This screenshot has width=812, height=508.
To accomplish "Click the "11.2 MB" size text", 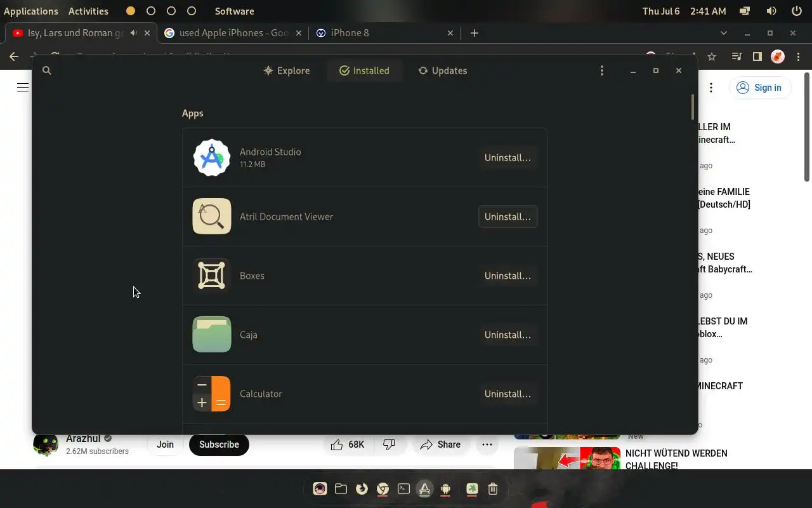I will 252,164.
